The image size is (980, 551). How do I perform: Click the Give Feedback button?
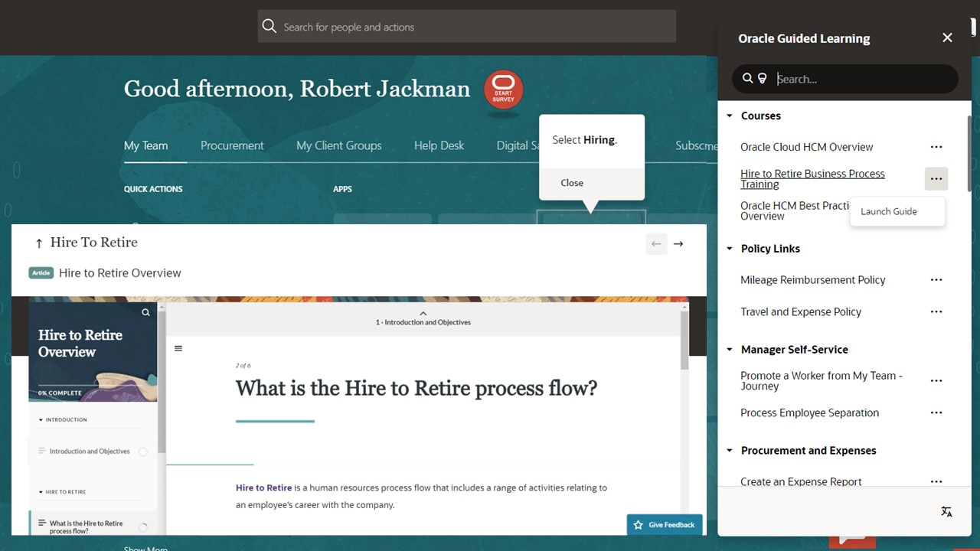click(665, 525)
